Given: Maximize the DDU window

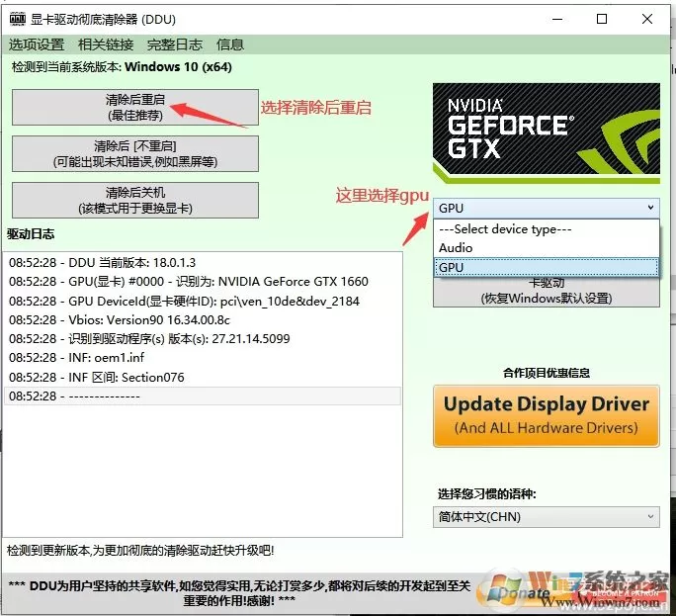Looking at the screenshot, I should (x=602, y=19).
